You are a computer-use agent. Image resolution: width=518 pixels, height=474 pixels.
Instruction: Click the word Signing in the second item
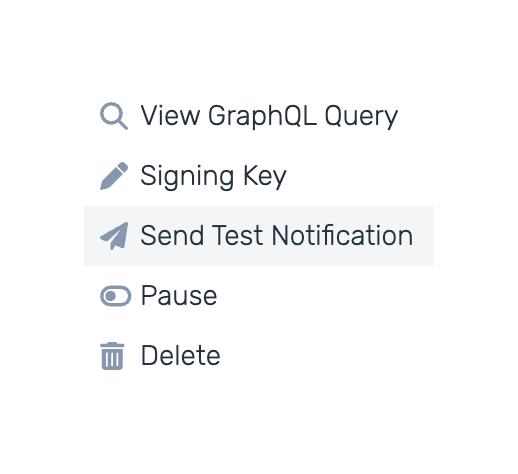pos(187,176)
